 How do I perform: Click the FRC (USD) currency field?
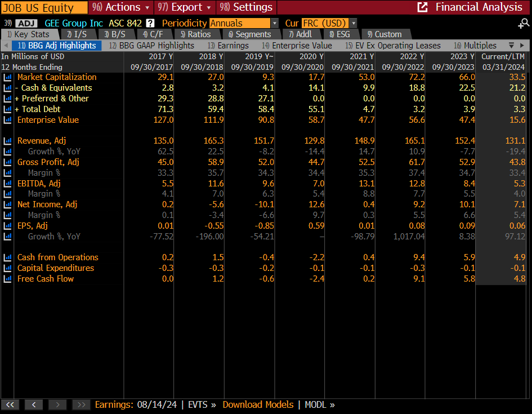click(x=325, y=23)
